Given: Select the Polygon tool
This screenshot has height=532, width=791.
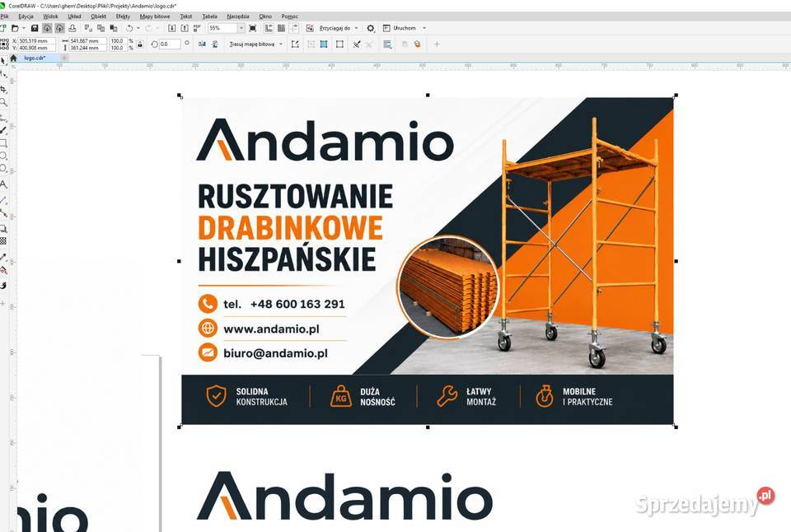Looking at the screenshot, I should coord(3,169).
